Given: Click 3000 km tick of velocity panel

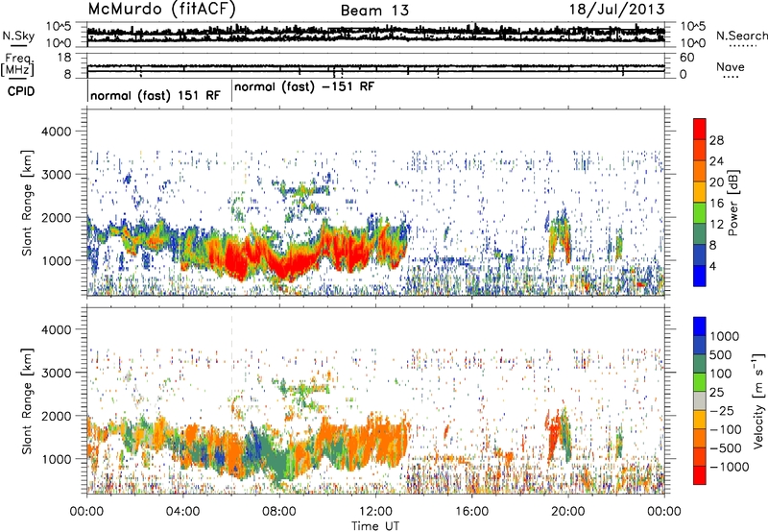Looking at the screenshot, I should pyautogui.click(x=57, y=373).
